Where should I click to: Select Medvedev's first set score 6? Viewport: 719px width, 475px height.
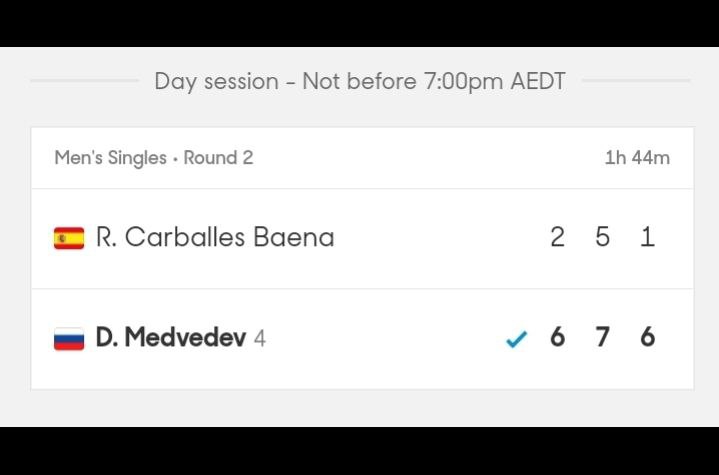(557, 338)
